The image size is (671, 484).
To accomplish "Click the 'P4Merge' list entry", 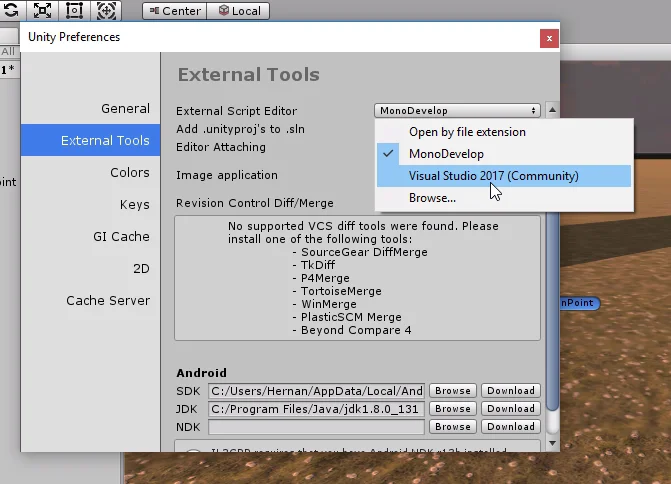I will point(325,278).
